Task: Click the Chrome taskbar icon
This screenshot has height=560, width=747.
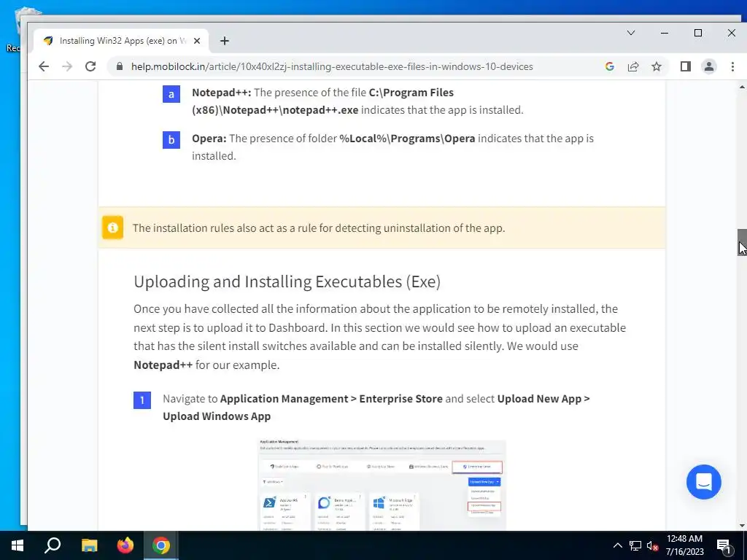Action: point(161,545)
